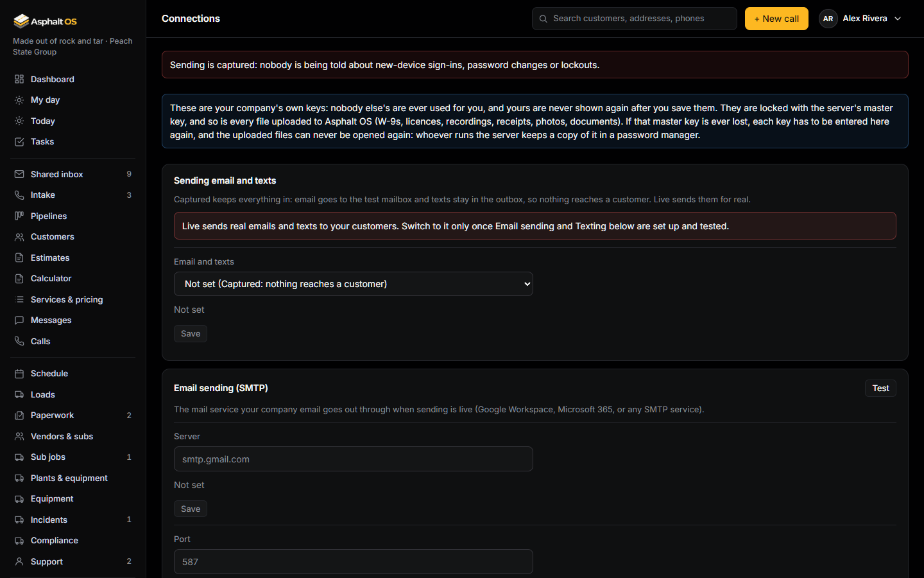Open Dashboard via its grid icon

(19, 79)
